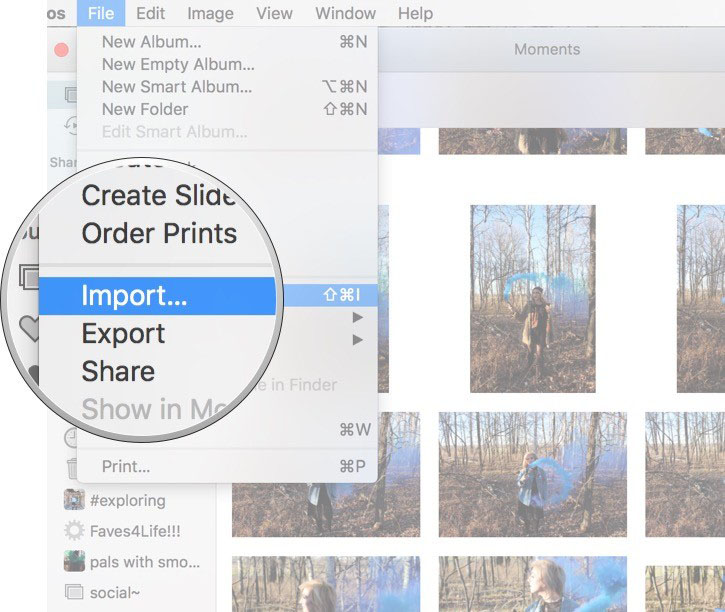Click the Moments title in toolbar
The image size is (725, 612).
(x=547, y=49)
